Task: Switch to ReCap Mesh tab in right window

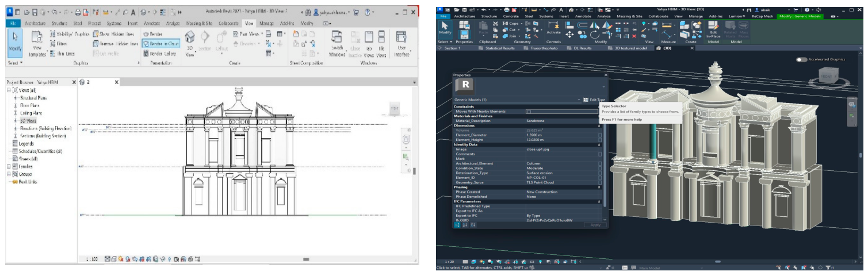Action: click(x=762, y=16)
